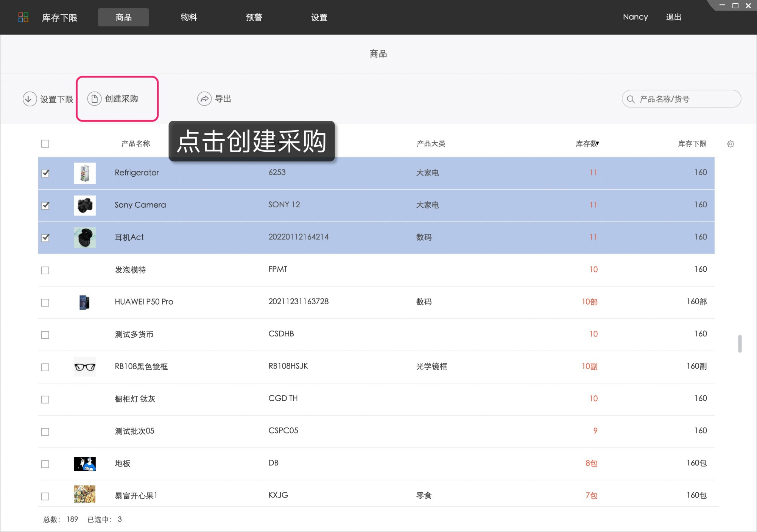Click the 退出 logout link
This screenshot has width=757, height=532.
674,17
